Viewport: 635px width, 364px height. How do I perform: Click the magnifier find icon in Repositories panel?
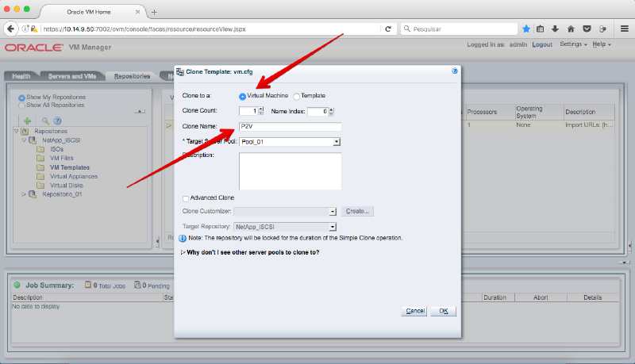point(46,121)
